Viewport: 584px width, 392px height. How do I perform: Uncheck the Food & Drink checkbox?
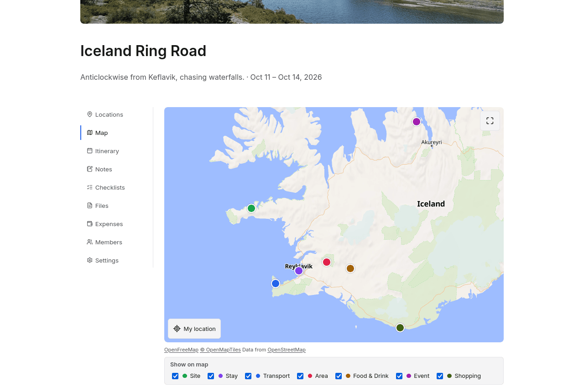pyautogui.click(x=339, y=376)
